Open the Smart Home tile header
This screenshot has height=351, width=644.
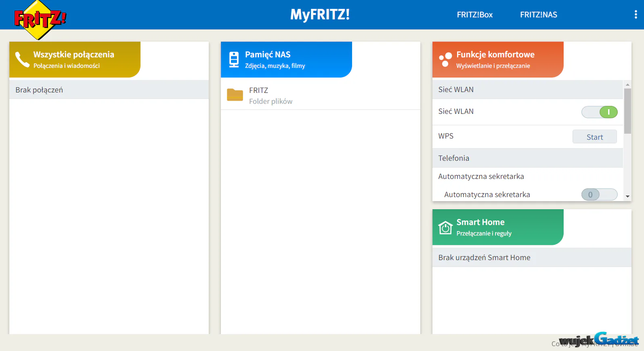point(498,227)
